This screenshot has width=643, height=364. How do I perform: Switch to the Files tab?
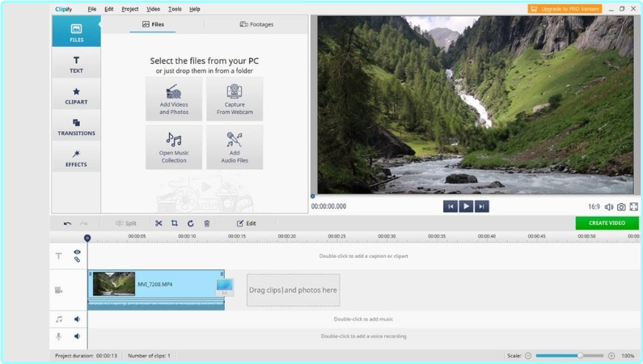point(153,24)
